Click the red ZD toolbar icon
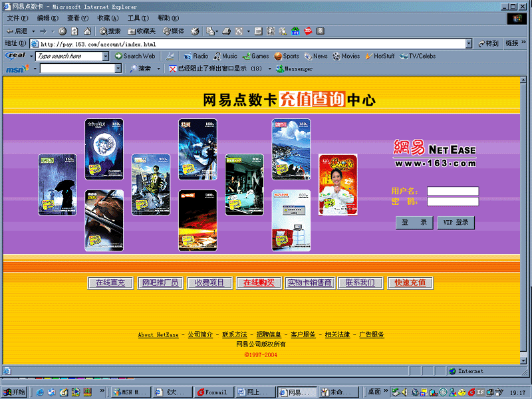The width and height of the screenshot is (532, 399). pos(308,31)
